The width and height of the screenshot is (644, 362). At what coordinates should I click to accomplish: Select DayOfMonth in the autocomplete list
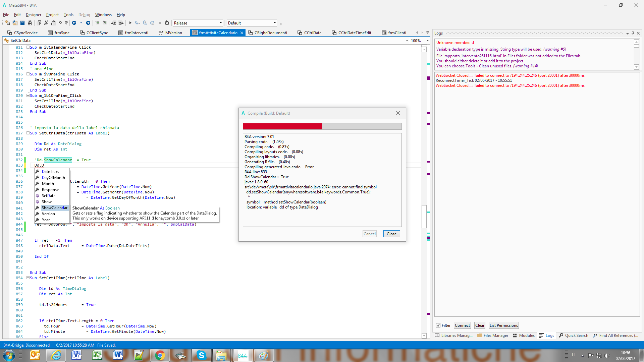click(53, 178)
